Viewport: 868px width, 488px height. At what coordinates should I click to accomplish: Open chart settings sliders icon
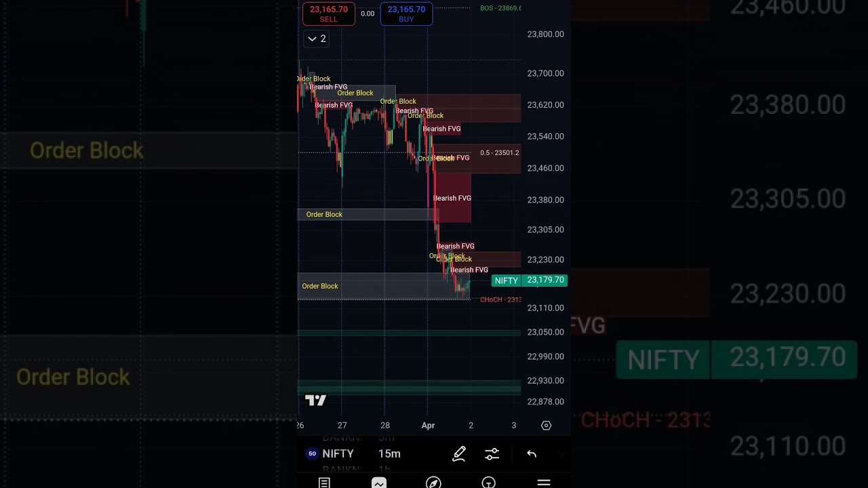[492, 453]
